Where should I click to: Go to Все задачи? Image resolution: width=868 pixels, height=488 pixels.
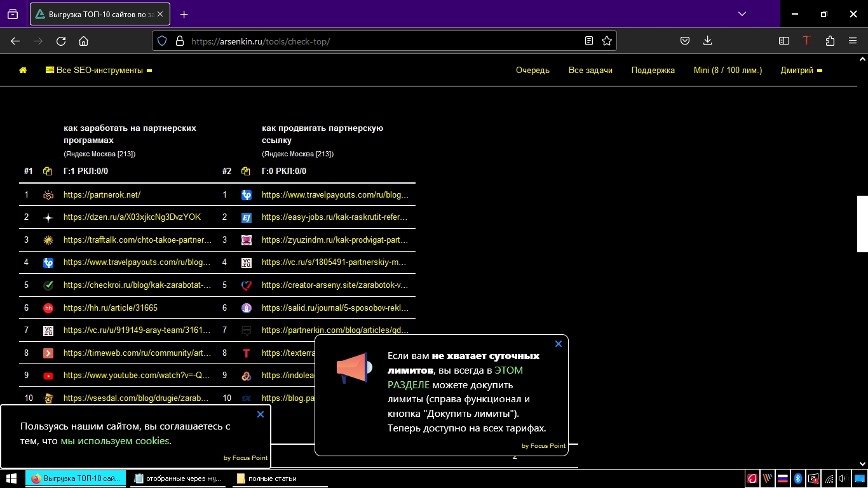(x=590, y=71)
